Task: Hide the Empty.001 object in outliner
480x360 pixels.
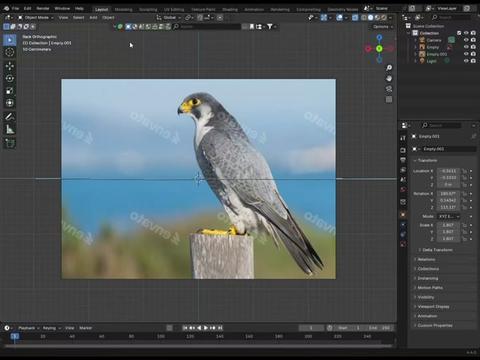Action: pos(466,54)
